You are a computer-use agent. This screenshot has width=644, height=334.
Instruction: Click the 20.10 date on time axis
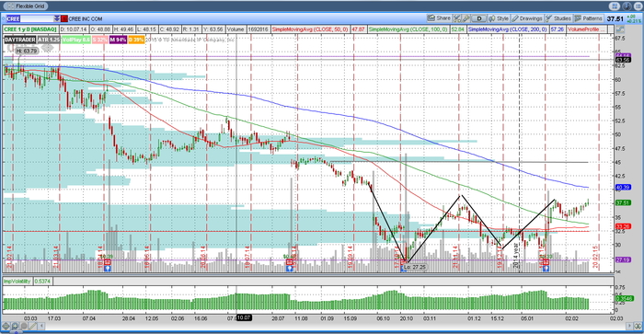tap(407, 318)
